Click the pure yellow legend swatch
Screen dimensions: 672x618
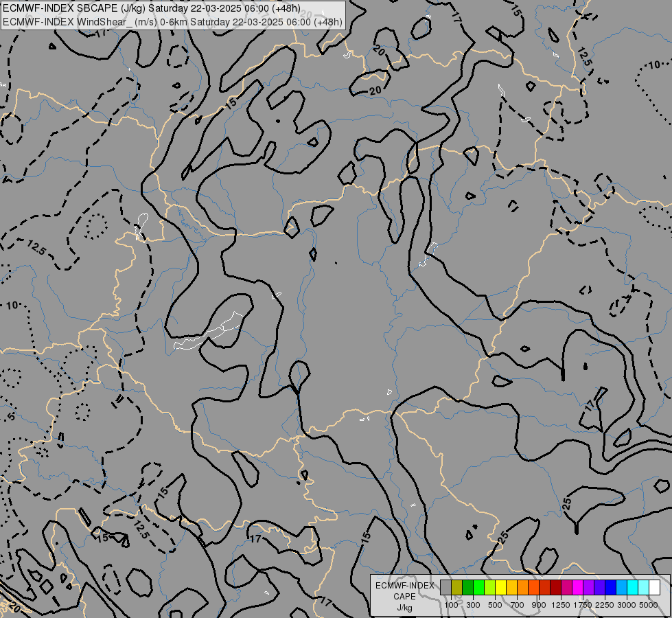point(500,588)
